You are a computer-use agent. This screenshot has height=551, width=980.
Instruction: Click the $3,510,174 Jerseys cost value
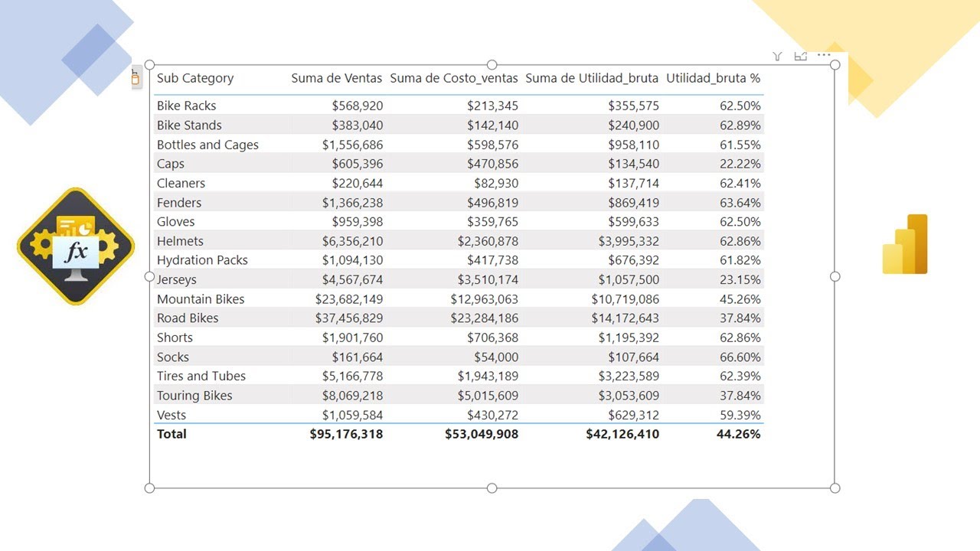tap(488, 280)
